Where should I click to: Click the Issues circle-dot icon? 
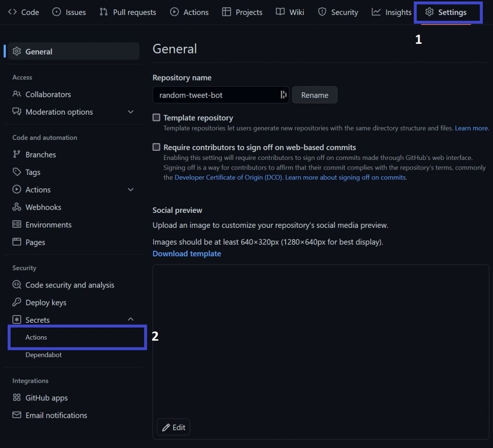[x=57, y=12]
